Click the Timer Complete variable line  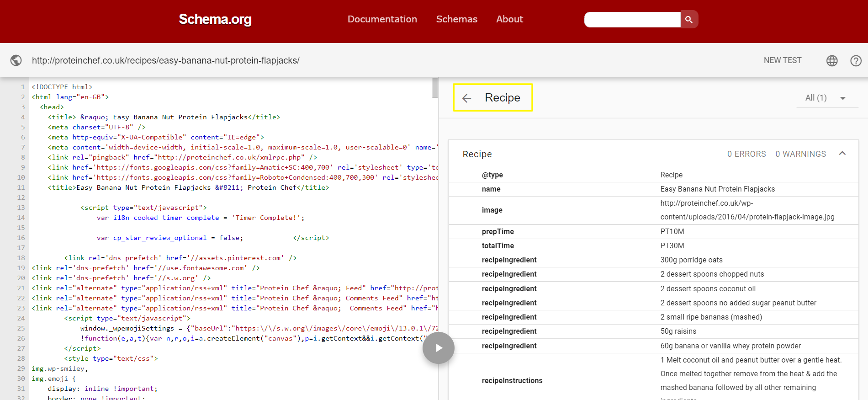201,218
